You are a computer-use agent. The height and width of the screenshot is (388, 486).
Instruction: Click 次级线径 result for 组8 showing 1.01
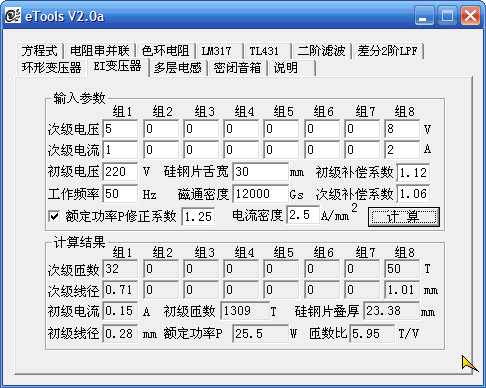pos(402,290)
